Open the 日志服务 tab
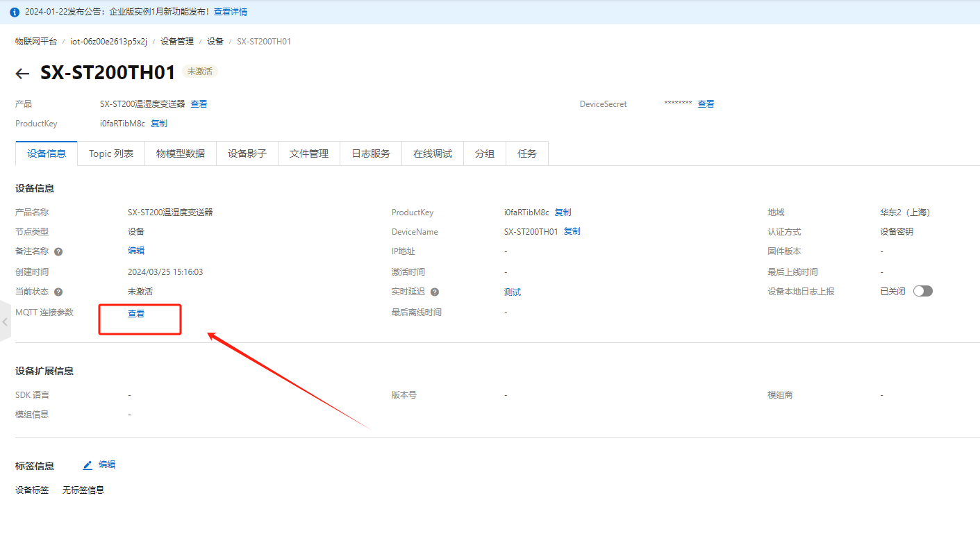This screenshot has height=550, width=980. coord(371,153)
